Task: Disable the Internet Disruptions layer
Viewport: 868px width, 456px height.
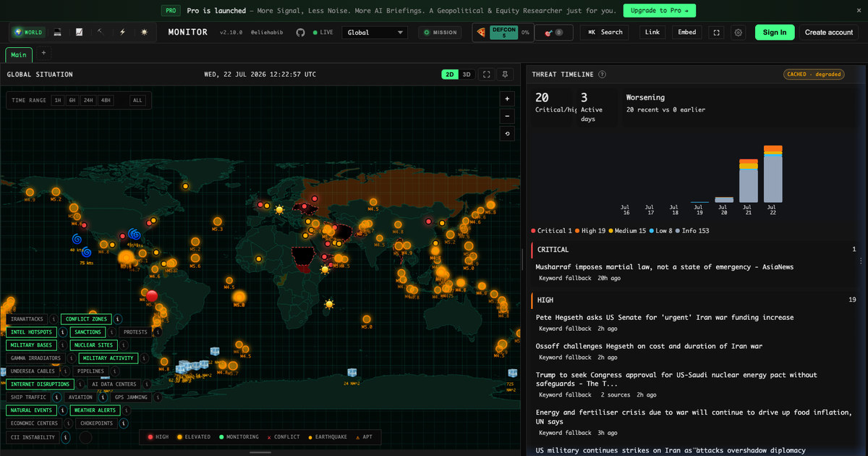Action: (40, 384)
